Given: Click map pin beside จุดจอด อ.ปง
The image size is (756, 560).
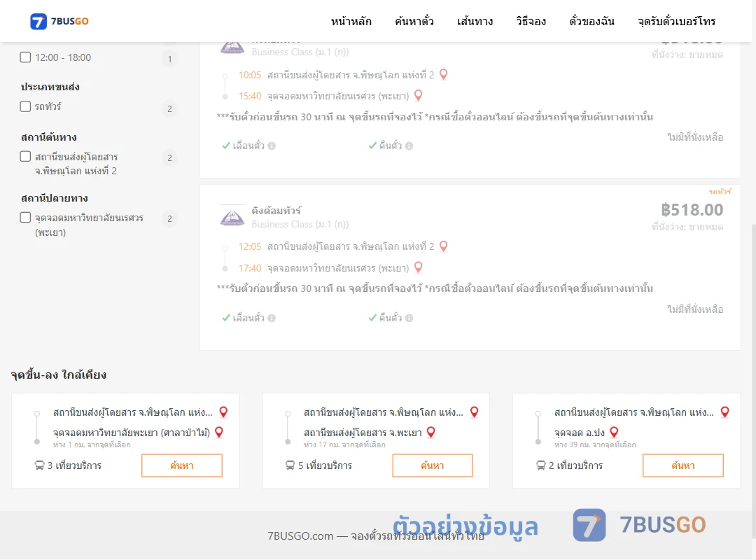Looking at the screenshot, I should pyautogui.click(x=614, y=432).
